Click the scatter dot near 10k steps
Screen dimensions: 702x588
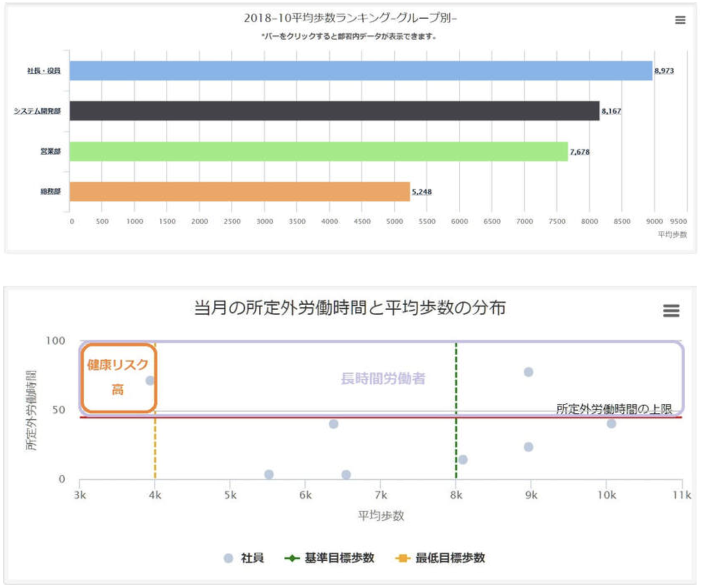pos(611,424)
